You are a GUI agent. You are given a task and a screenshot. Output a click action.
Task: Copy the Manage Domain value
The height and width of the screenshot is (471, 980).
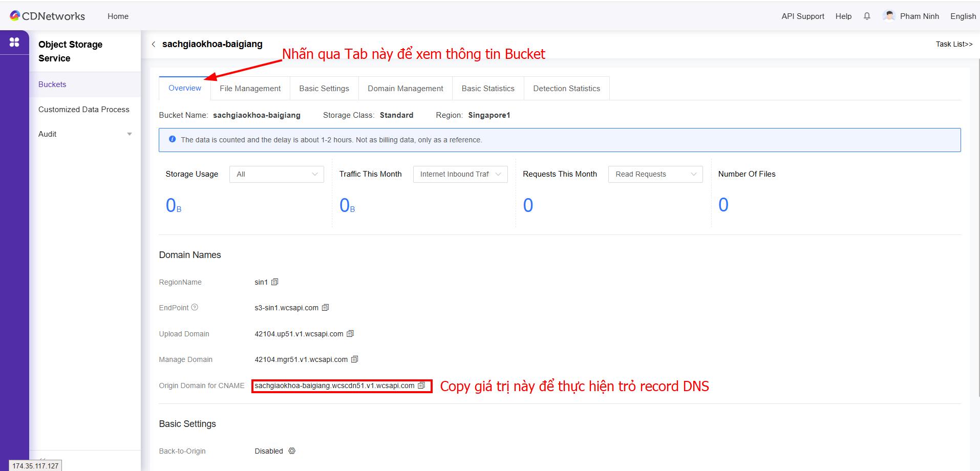354,359
